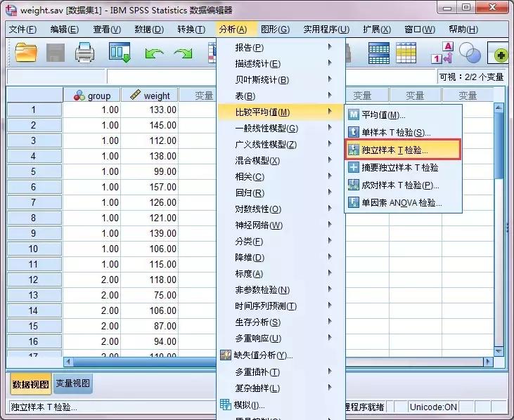Image resolution: width=514 pixels, height=420 pixels.
Task: Open the 窗口(W) menu
Action: (x=420, y=29)
